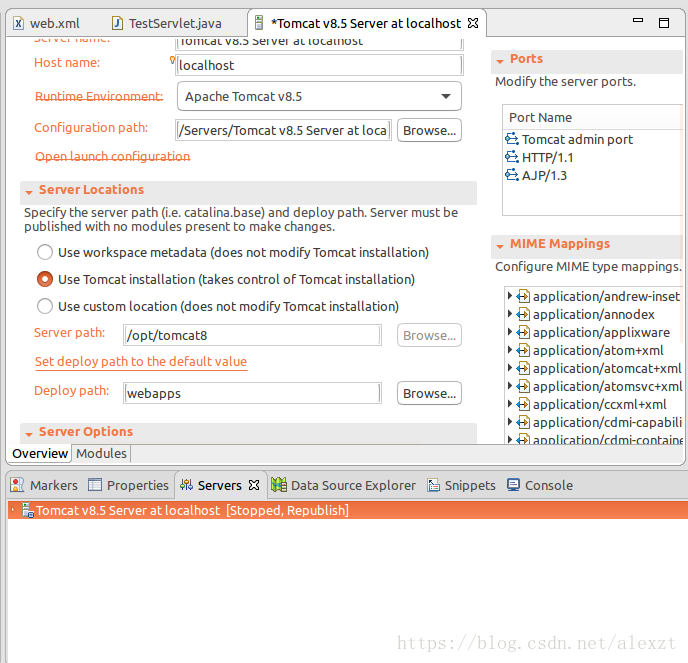Select Tomcat v8.5 Server in Servers list

click(x=348, y=510)
